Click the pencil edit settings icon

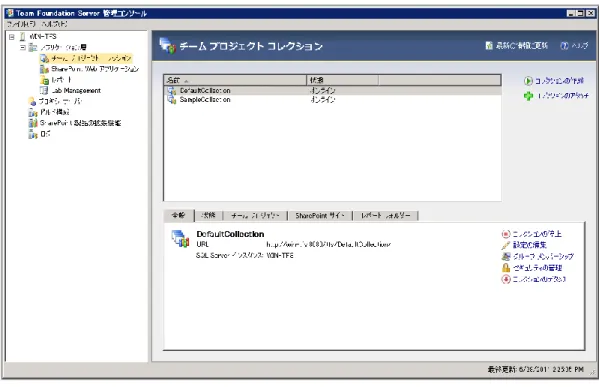tap(506, 245)
